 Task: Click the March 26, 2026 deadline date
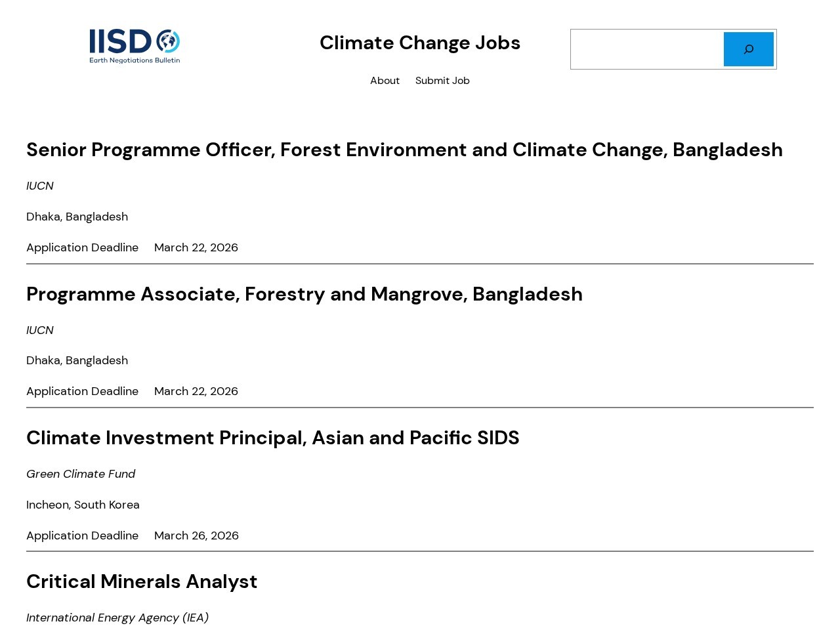[x=196, y=535]
